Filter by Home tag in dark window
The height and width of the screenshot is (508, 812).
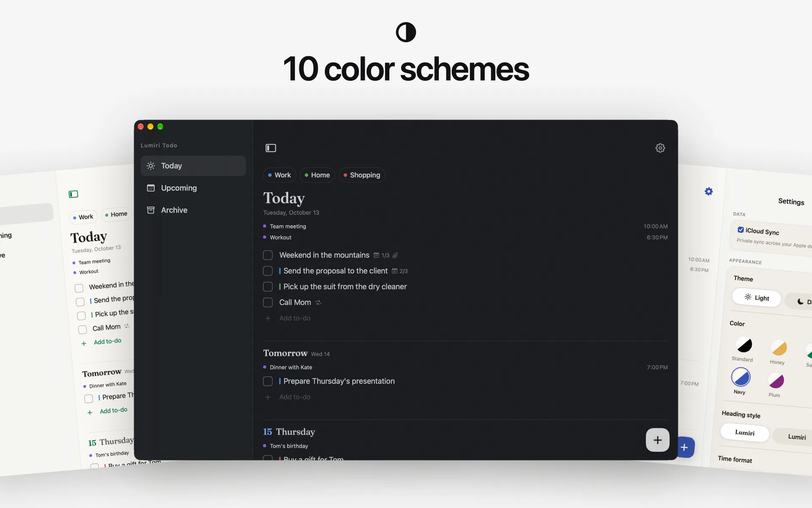[317, 175]
